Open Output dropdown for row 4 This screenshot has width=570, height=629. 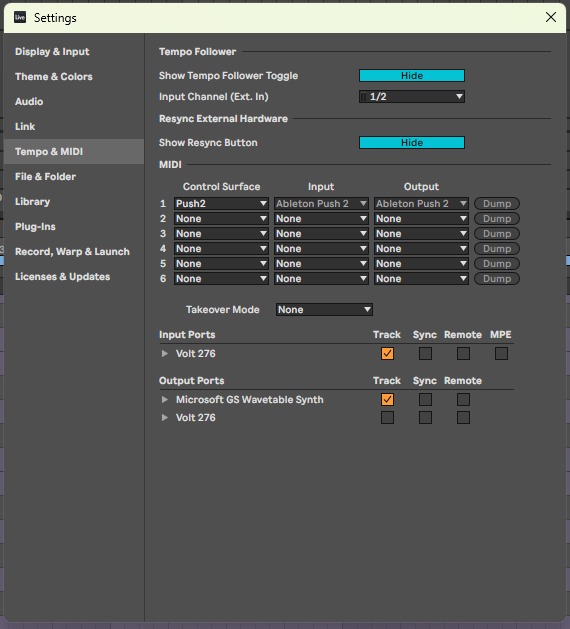(421, 249)
